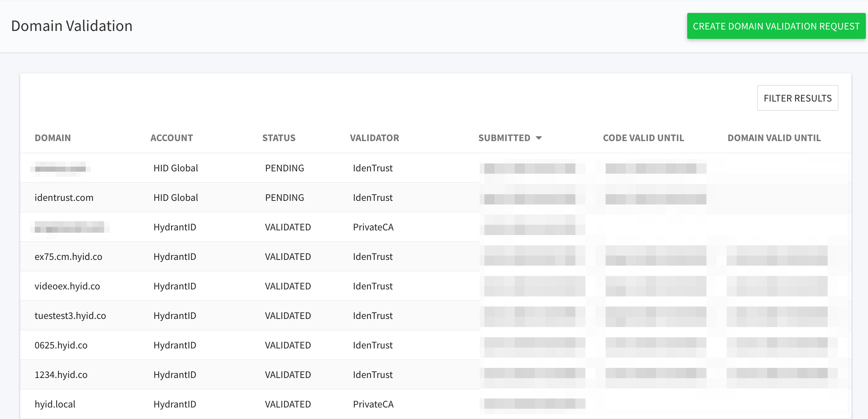Click the Domain Validation page title
The image size is (868, 419).
[x=72, y=26]
